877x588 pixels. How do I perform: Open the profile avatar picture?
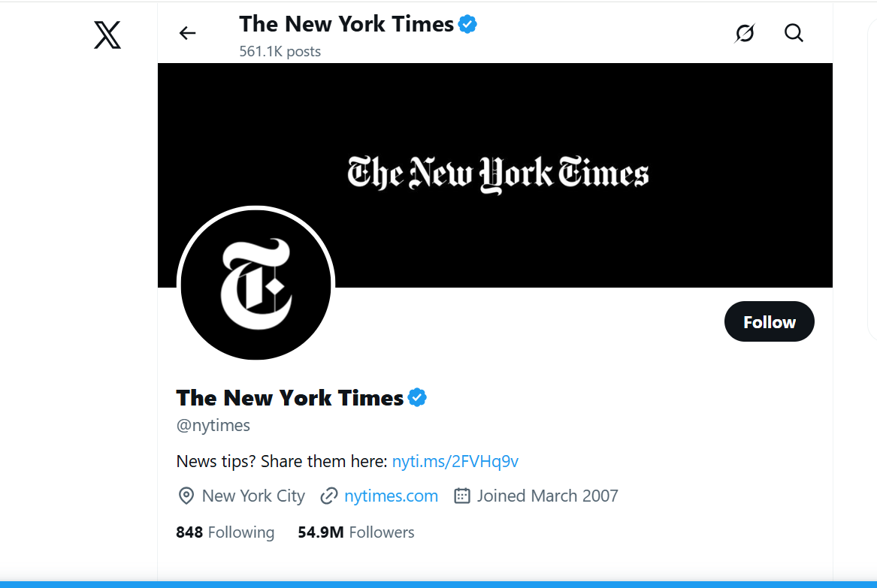pyautogui.click(x=256, y=284)
